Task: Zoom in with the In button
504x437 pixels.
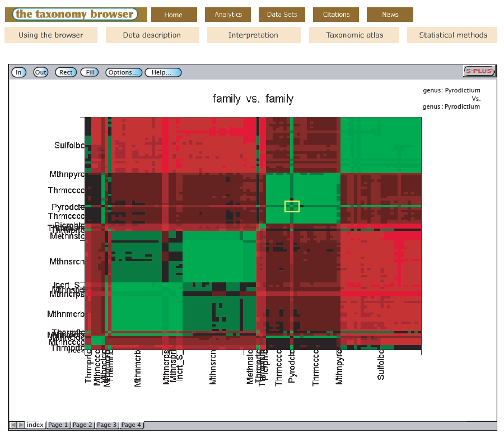Action: point(18,72)
